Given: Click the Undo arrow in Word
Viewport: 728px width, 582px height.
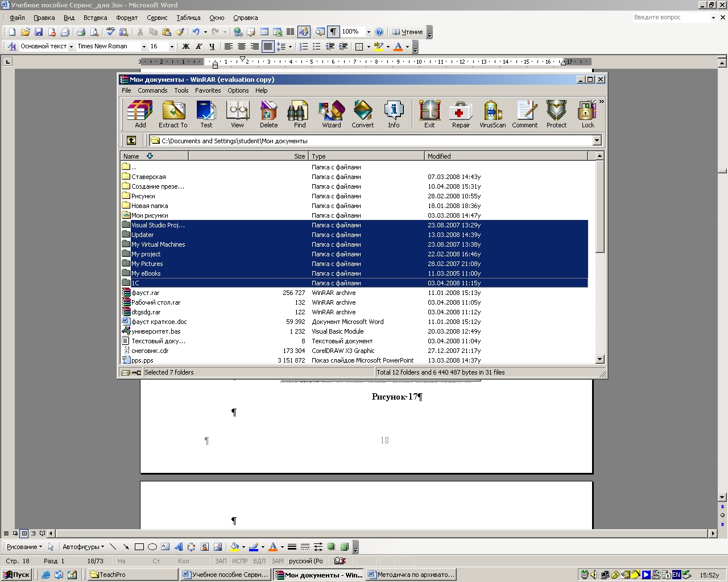Looking at the screenshot, I should point(196,32).
